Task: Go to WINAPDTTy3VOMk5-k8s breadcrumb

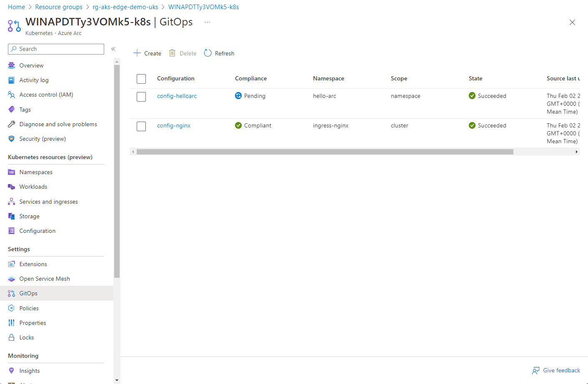Action: 203,7
